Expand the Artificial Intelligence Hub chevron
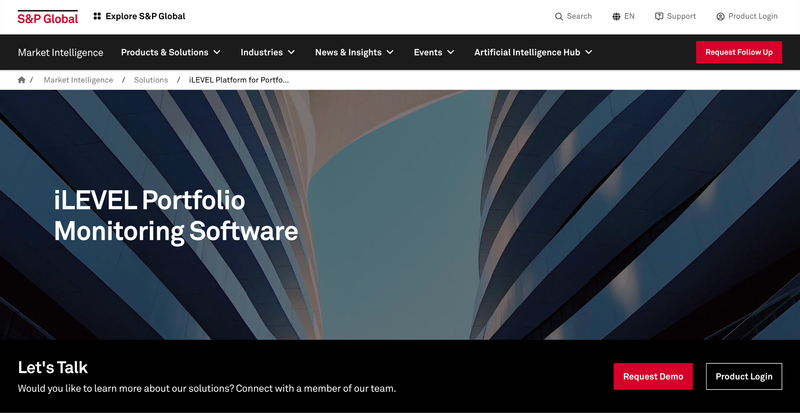800x413 pixels. click(589, 52)
